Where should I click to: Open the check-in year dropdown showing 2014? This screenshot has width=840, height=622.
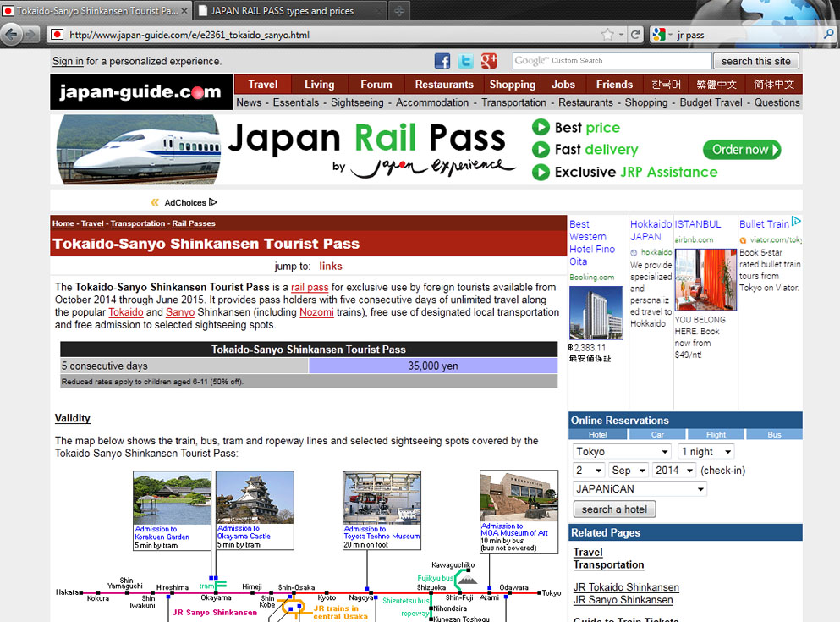pyautogui.click(x=673, y=470)
